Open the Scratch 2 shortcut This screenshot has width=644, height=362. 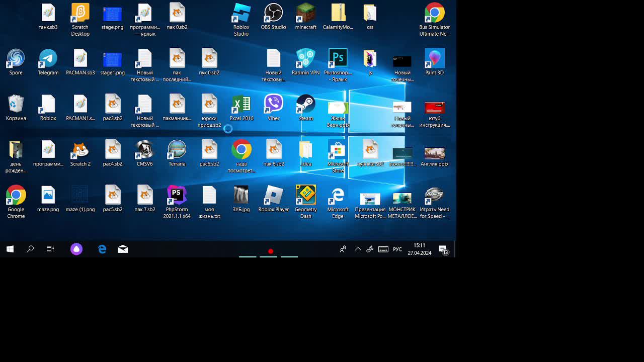(x=80, y=153)
